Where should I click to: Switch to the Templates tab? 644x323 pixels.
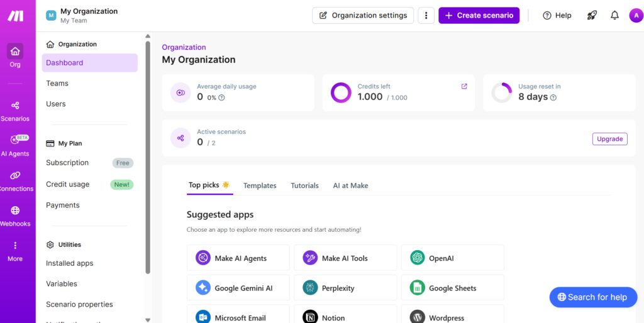tap(260, 185)
